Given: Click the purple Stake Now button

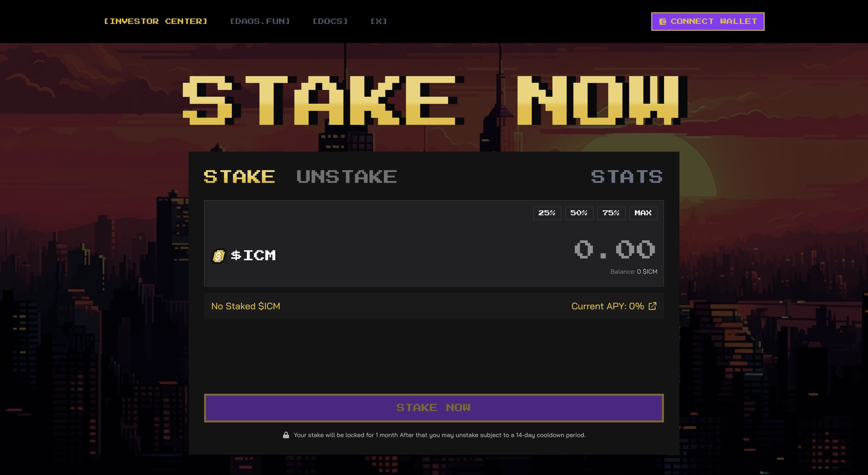Looking at the screenshot, I should 434,408.
